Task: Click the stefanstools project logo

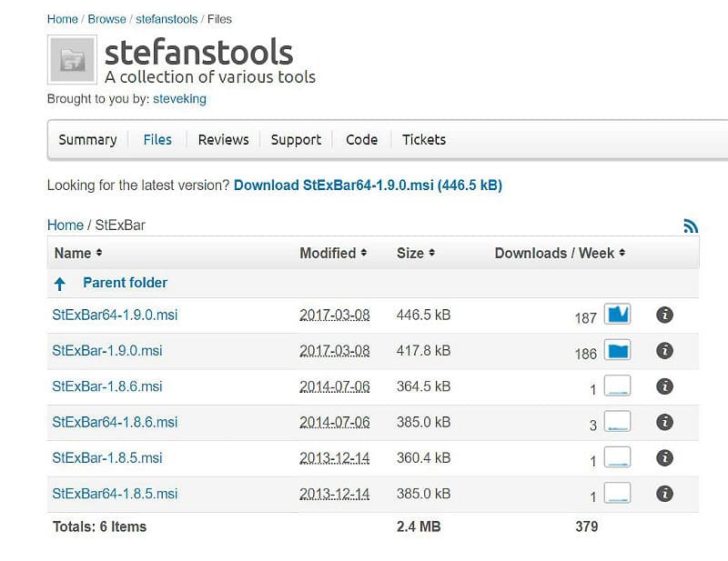Action: click(x=71, y=60)
